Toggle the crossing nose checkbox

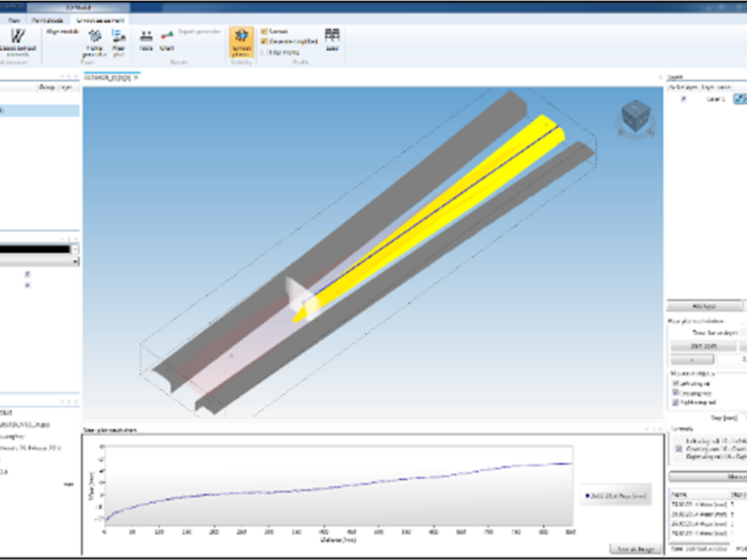click(675, 393)
